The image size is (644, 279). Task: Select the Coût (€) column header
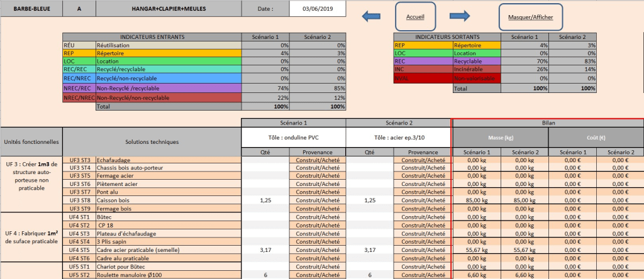tap(596, 138)
